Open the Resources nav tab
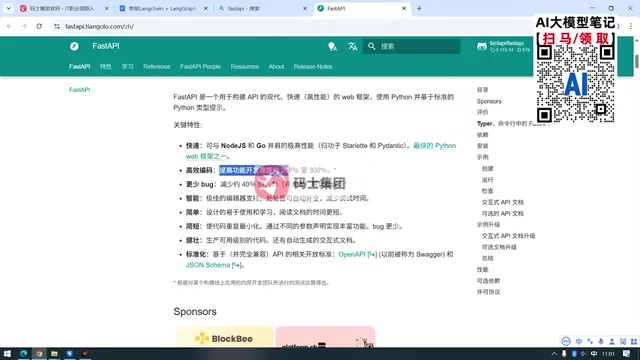Viewport: 640px width, 360px height. pyautogui.click(x=244, y=67)
